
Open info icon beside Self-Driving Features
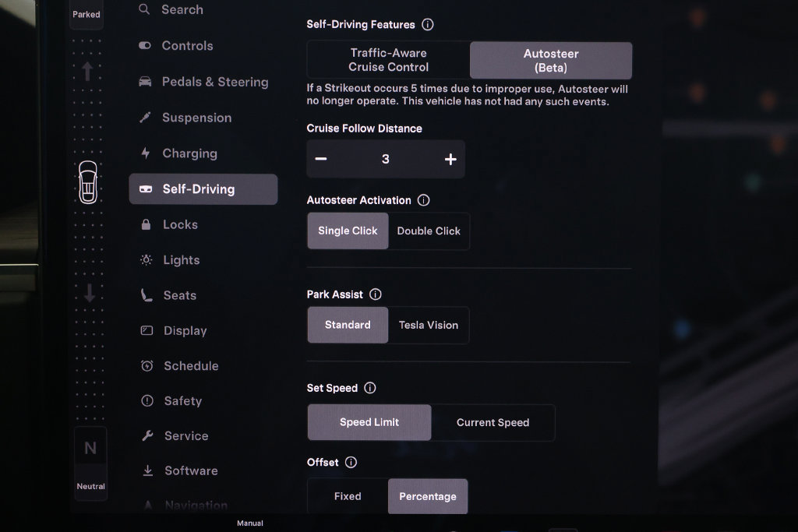point(428,24)
